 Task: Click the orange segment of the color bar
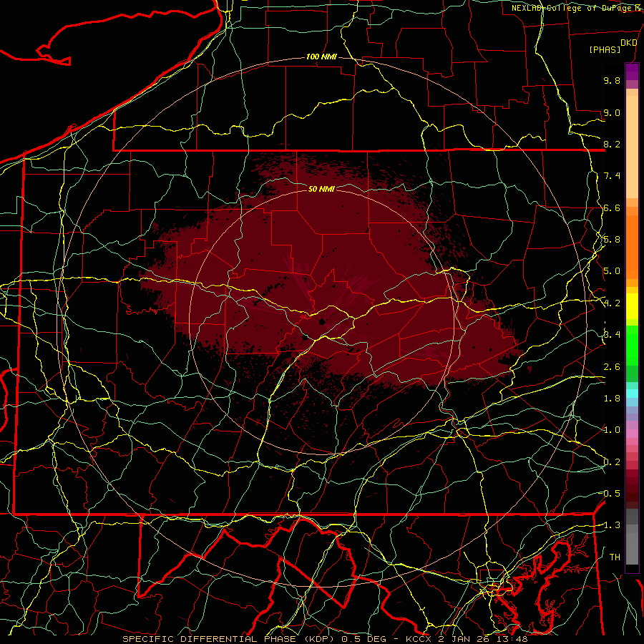632,246
